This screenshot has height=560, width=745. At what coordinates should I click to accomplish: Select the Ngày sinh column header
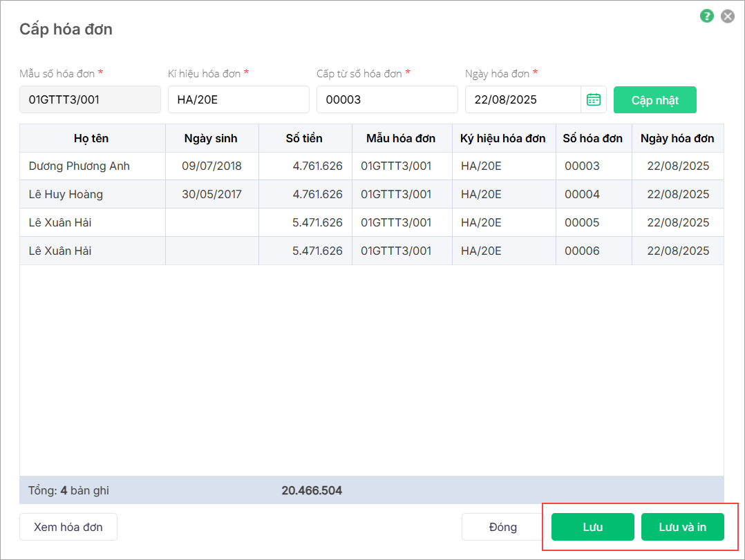pos(211,138)
